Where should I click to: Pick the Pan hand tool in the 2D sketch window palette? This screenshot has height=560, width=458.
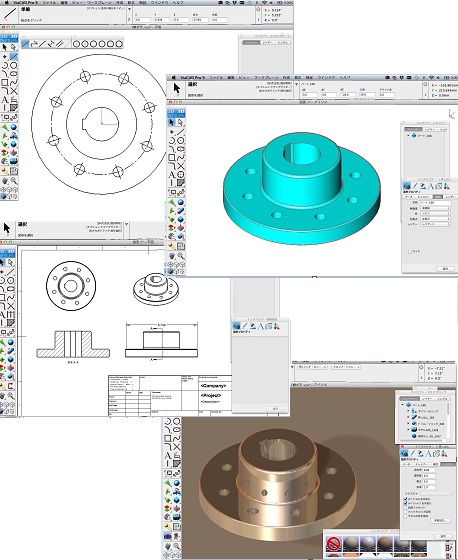5,181
